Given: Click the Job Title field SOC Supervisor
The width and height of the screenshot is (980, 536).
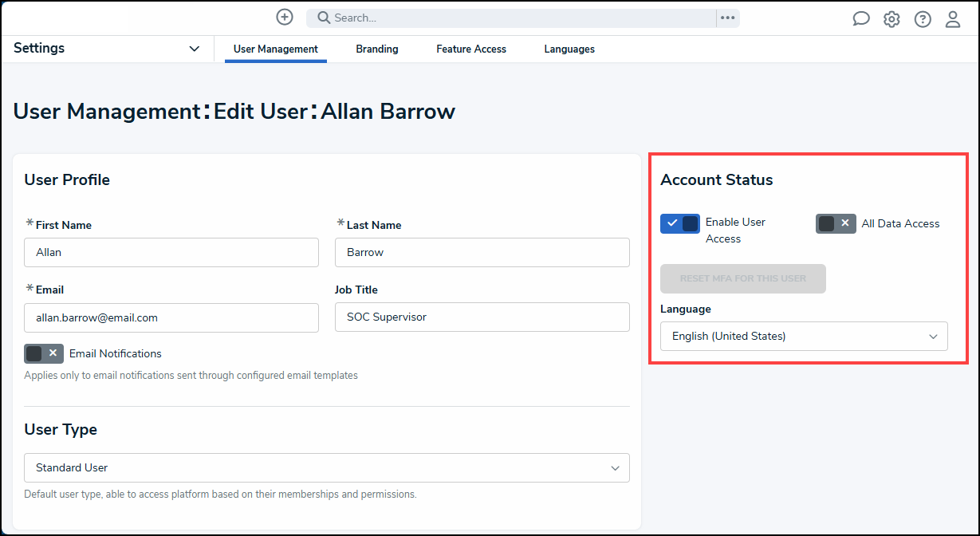Looking at the screenshot, I should pos(482,317).
